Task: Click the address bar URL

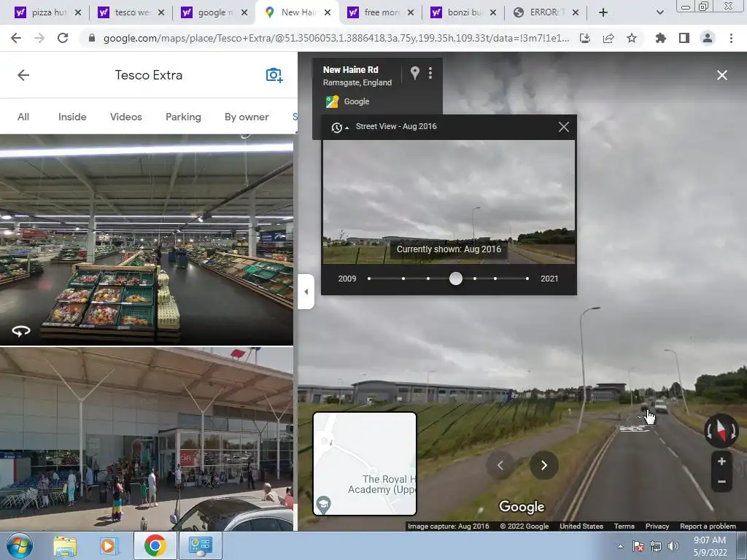Action: click(336, 38)
